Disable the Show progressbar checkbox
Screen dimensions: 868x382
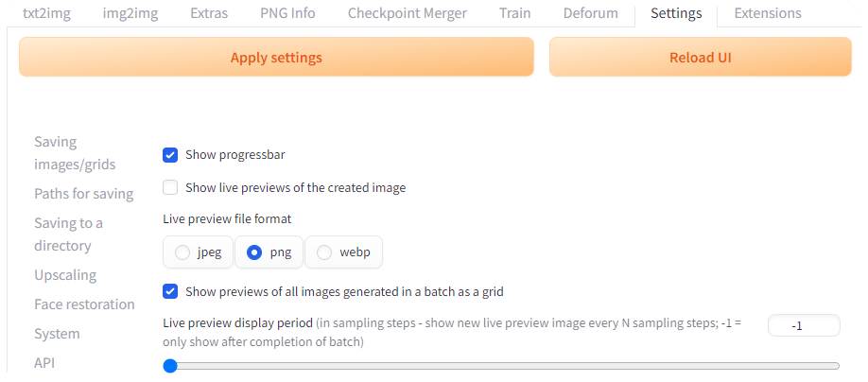(x=170, y=155)
